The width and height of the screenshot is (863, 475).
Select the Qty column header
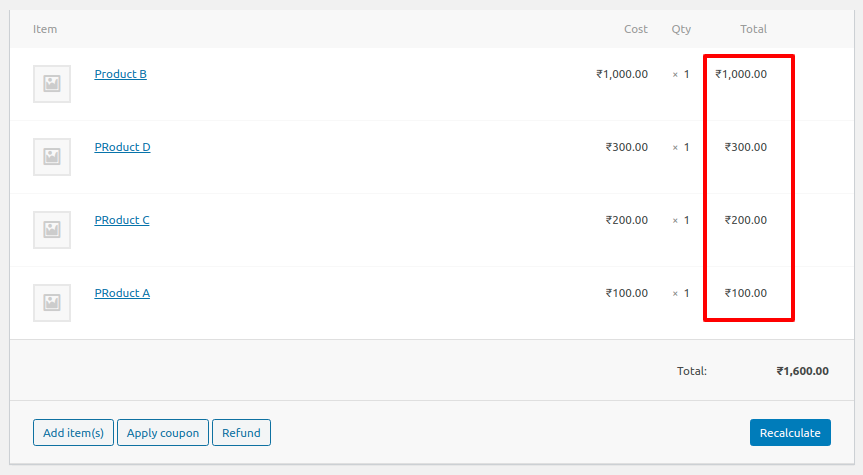(681, 29)
